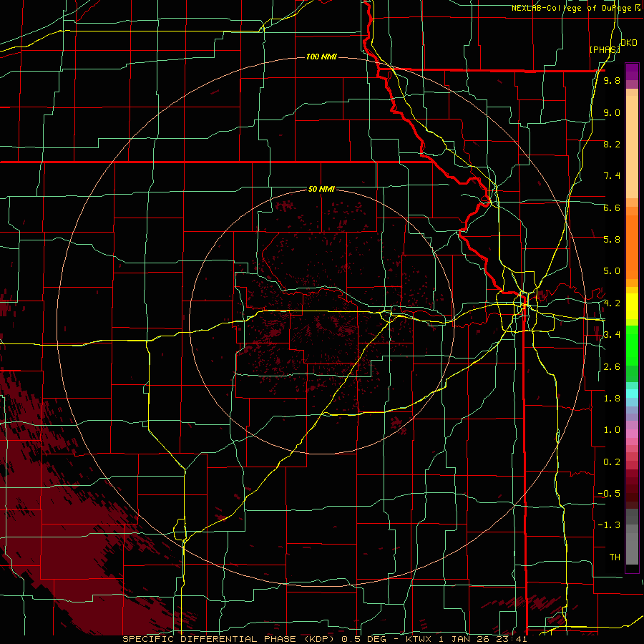Click the TH threshold label on the scale
Viewport: 644px width, 644px height.
pyautogui.click(x=615, y=557)
